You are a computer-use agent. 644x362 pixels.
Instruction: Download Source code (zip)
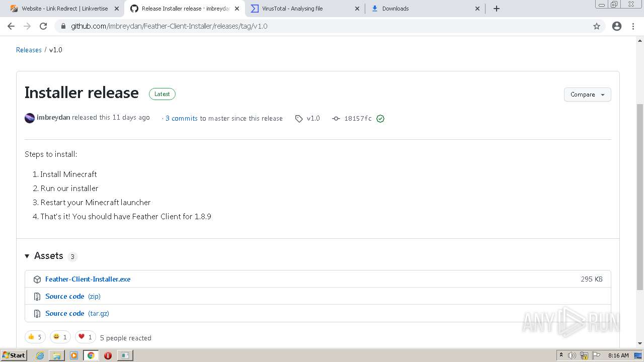[73, 296]
